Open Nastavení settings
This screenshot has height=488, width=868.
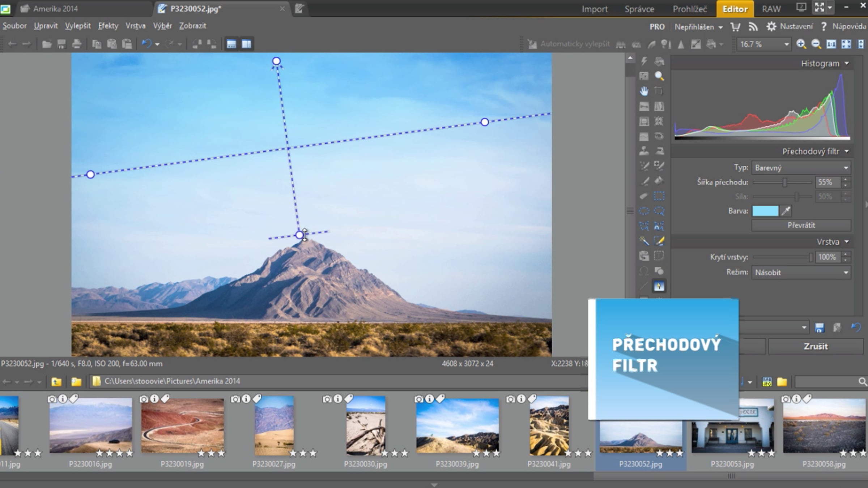[x=789, y=26]
